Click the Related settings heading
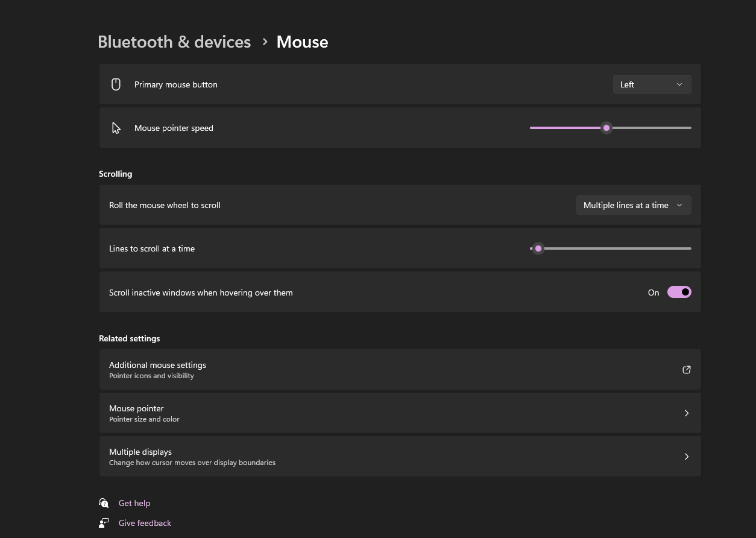The height and width of the screenshot is (538, 756). coord(129,338)
